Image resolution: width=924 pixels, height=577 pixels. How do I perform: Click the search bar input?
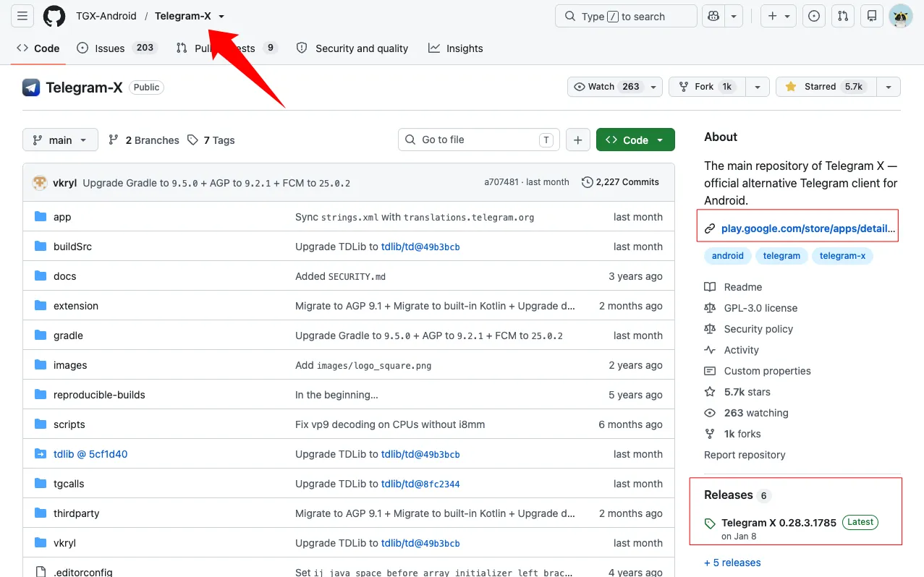tap(626, 16)
